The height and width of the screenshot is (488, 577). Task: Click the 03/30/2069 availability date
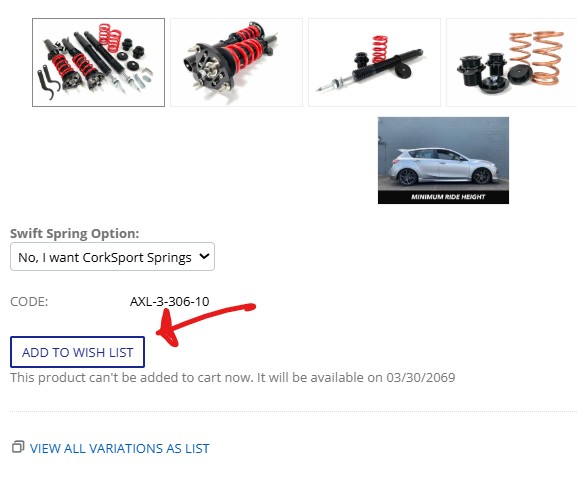pos(421,378)
